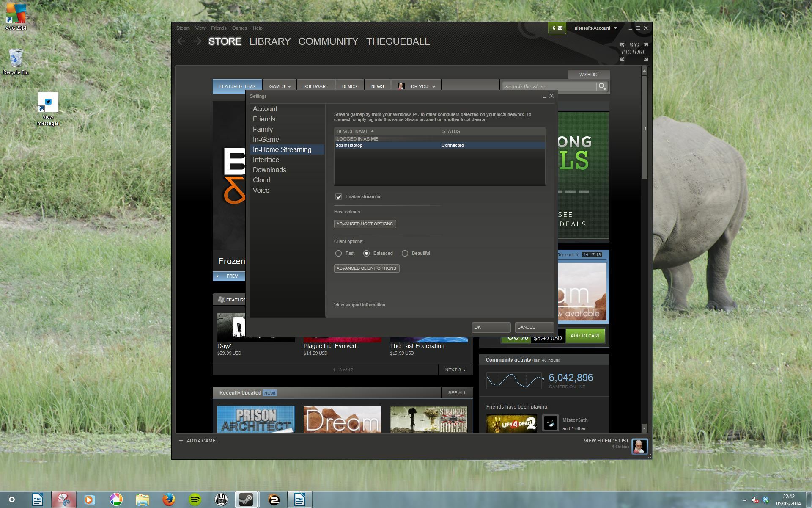Open the Steam menu

[183, 28]
